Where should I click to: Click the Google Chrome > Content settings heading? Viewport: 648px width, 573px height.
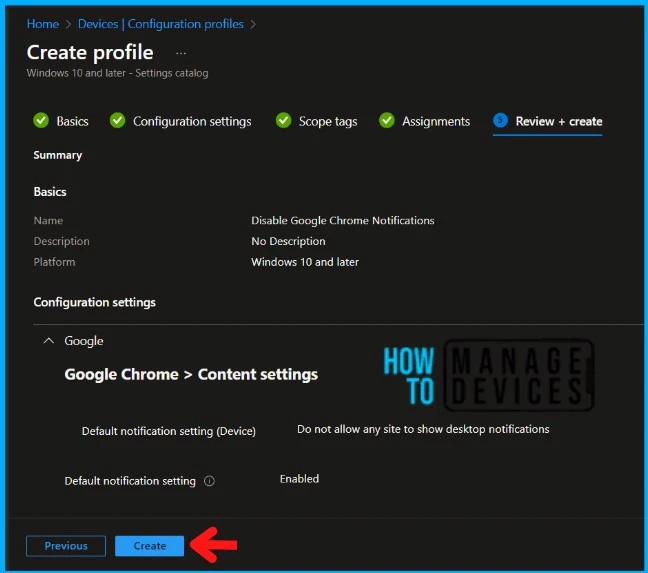coord(191,374)
